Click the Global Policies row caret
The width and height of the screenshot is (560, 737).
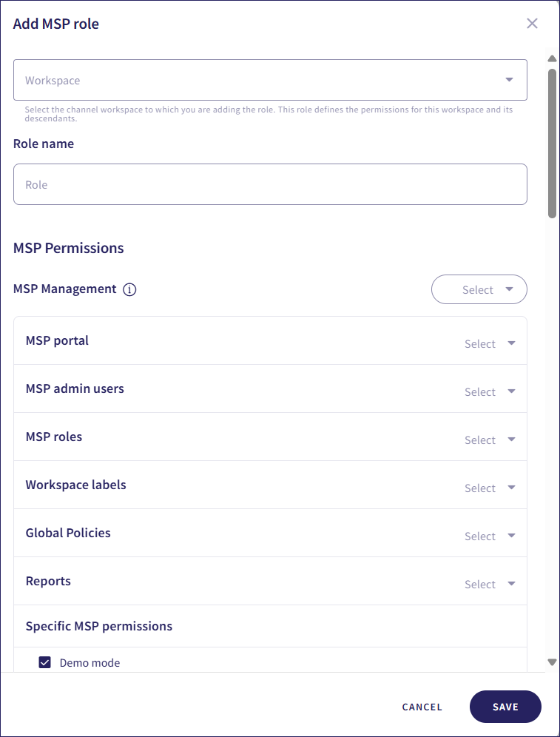coord(511,536)
